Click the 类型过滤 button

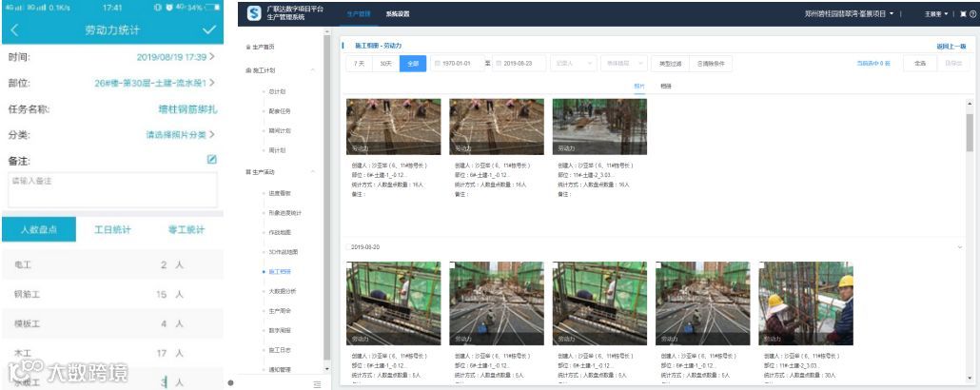click(669, 64)
